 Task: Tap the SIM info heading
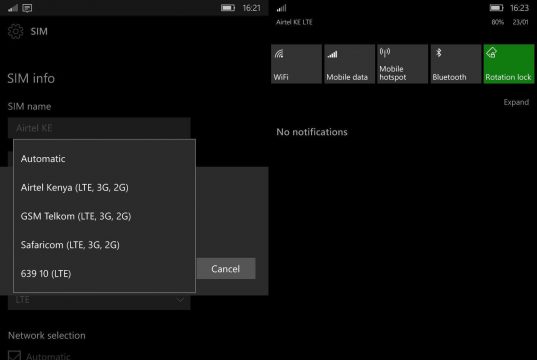[31, 78]
